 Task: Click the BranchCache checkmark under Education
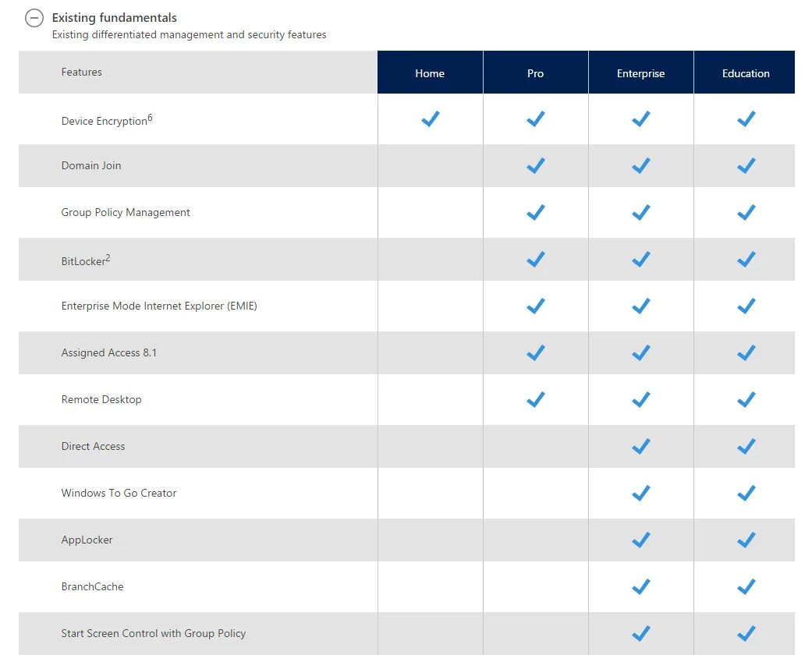point(746,586)
